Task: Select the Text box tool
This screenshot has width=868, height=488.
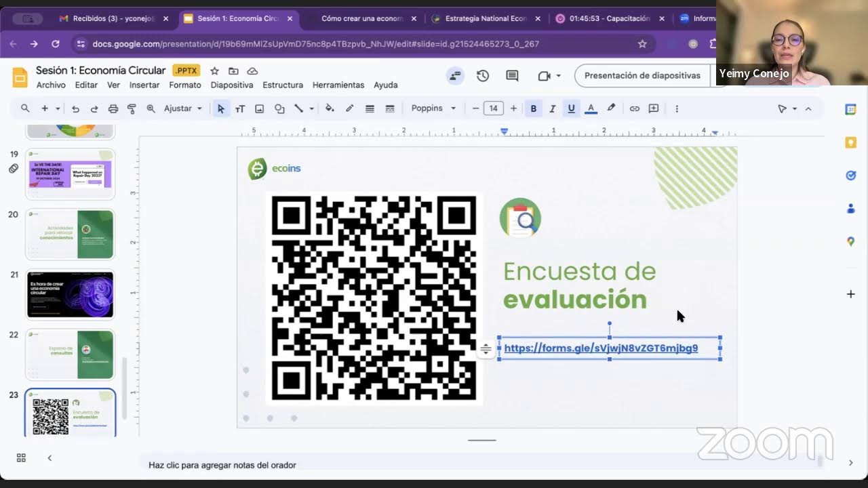Action: [240, 108]
